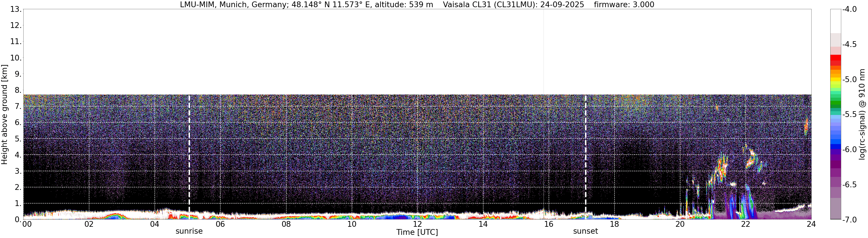868x238 pixels.
Task: Click the '-6.5' colorbar tick label
Action: pyautogui.click(x=850, y=185)
